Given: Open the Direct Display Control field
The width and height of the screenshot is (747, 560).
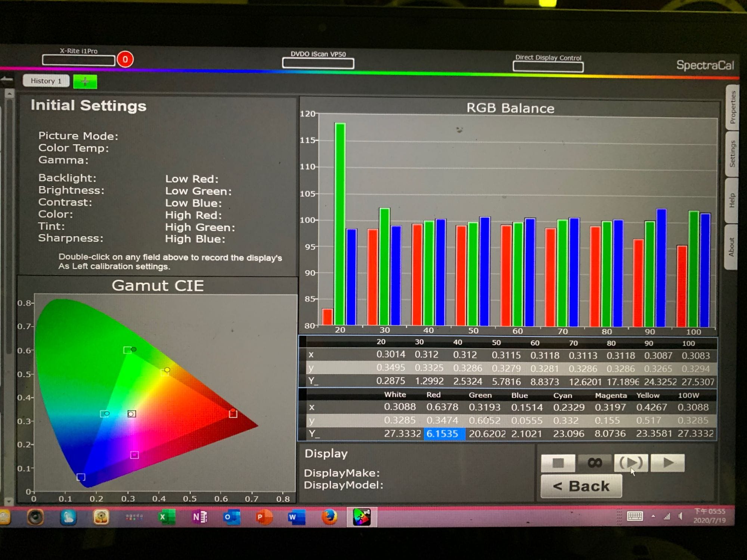Looking at the screenshot, I should pos(548,67).
